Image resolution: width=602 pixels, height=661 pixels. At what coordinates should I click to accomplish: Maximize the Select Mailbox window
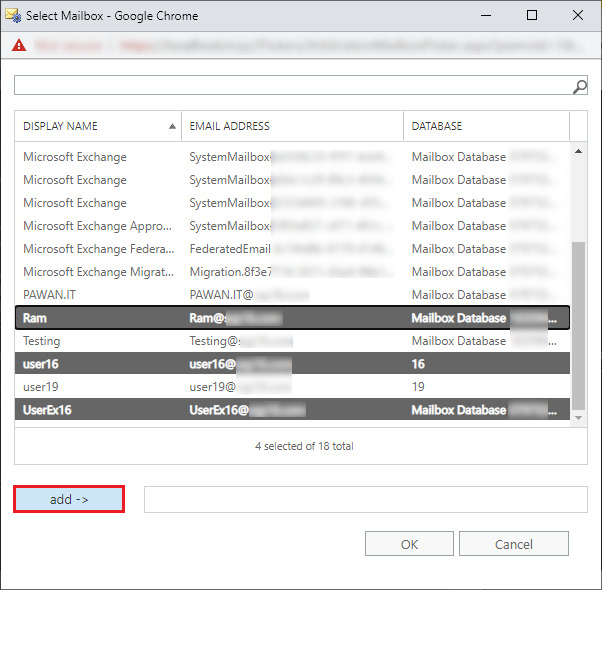532,15
